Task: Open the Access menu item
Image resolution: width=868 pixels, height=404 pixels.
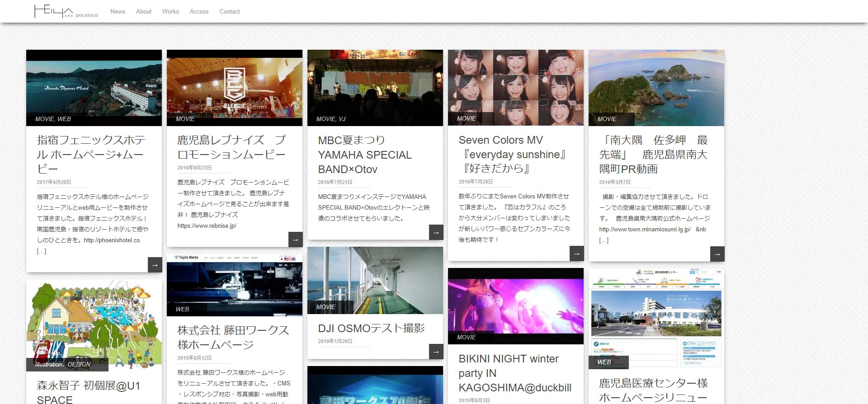Action: point(199,12)
